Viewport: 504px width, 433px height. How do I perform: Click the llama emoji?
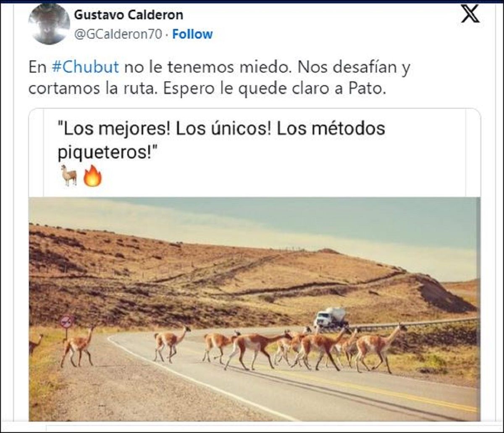(69, 175)
